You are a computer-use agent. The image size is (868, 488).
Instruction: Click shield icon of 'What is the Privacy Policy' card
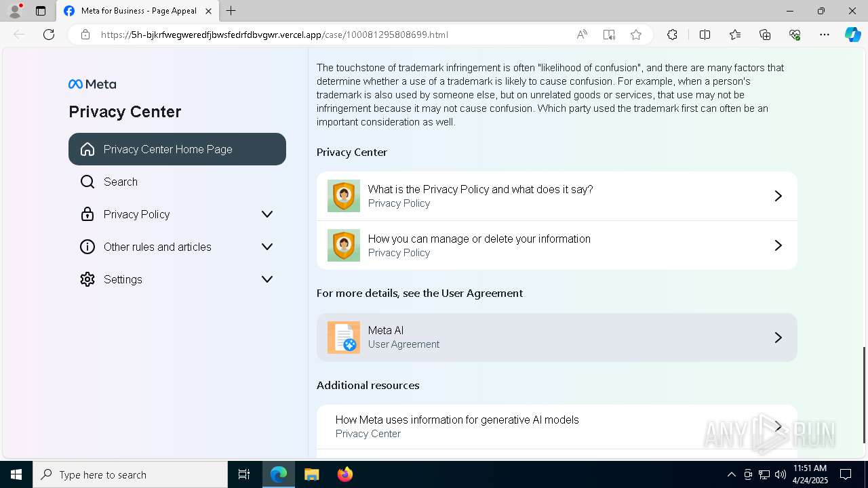[344, 196]
